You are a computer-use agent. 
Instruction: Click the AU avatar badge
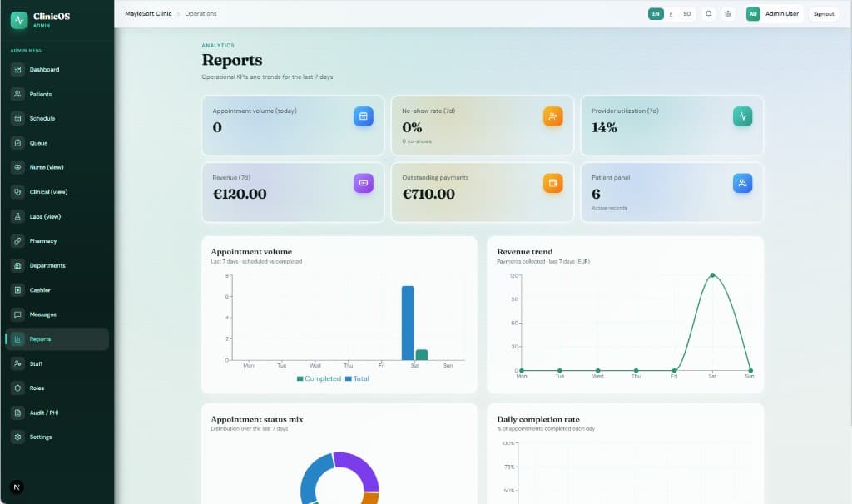coord(753,14)
